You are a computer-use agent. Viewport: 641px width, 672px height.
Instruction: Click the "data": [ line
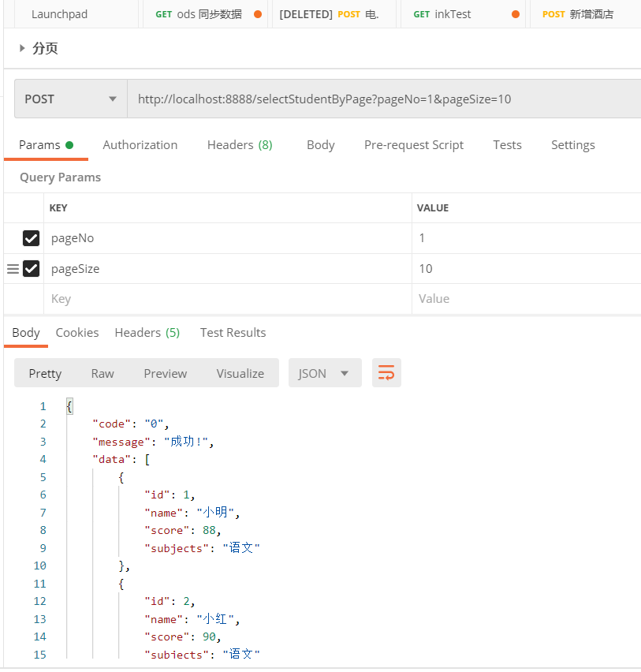pyautogui.click(x=121, y=459)
